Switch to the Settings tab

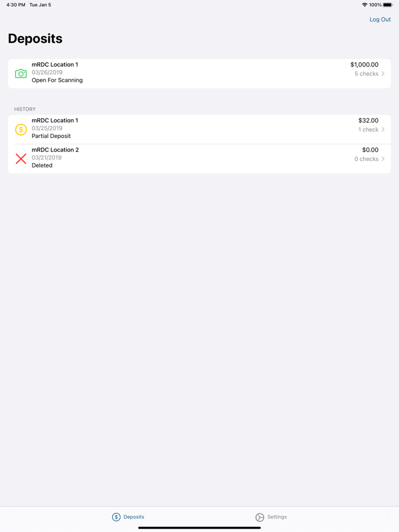pos(271,517)
